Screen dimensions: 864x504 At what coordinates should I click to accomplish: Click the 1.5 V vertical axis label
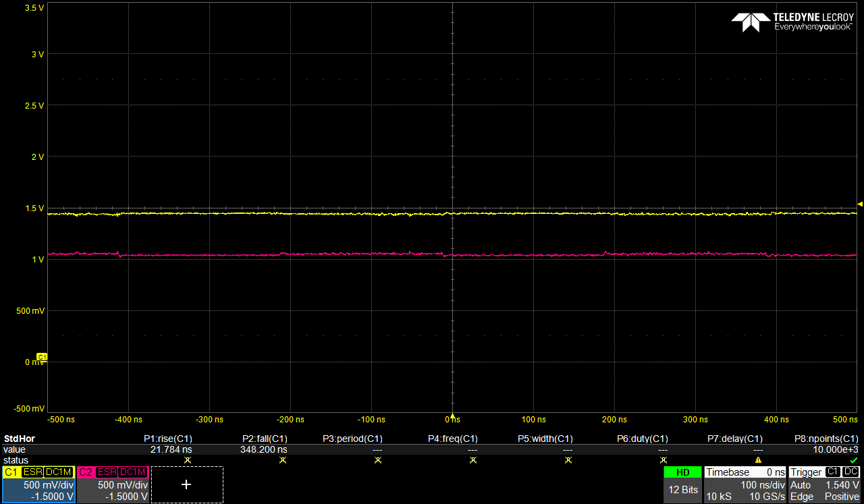(x=34, y=208)
